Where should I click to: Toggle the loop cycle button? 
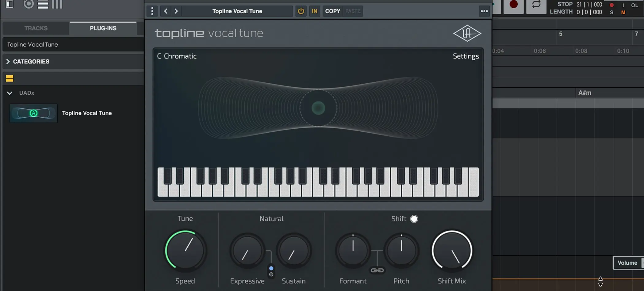[x=536, y=5]
